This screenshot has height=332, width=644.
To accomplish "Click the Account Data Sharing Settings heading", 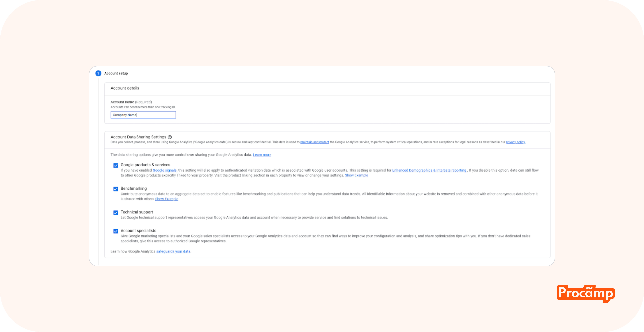I will (x=138, y=137).
